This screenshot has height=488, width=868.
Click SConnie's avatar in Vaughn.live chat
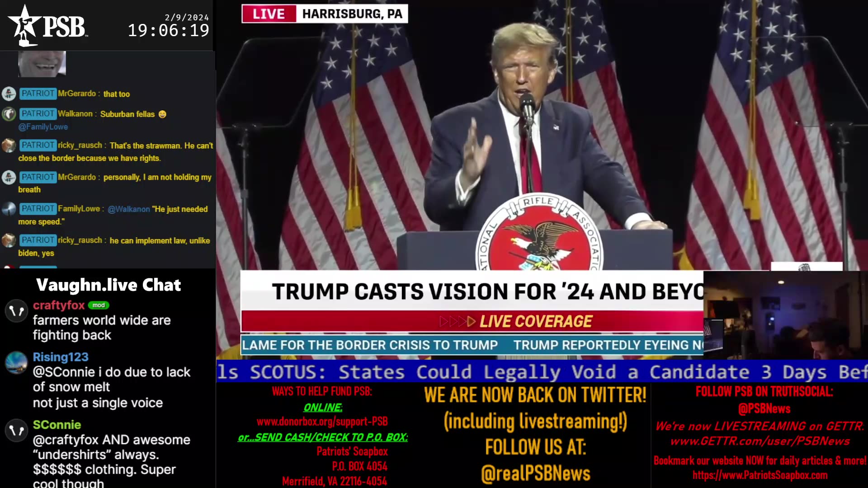17,431
